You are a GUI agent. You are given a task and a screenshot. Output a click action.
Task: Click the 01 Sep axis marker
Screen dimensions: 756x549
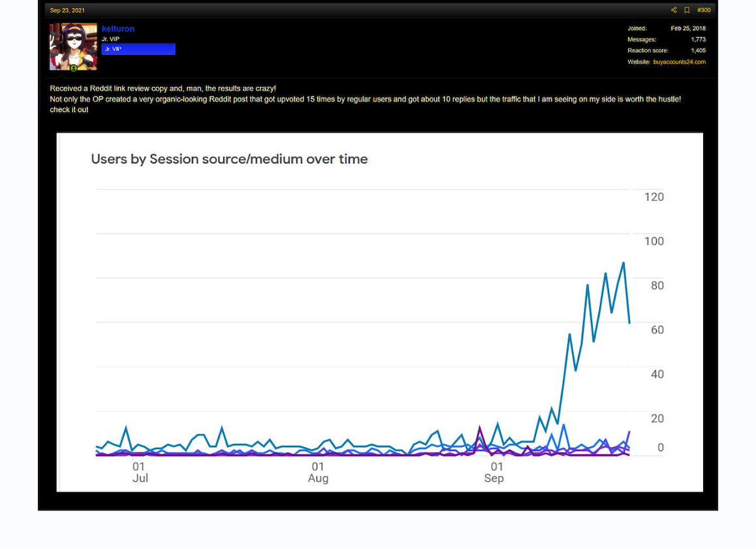[x=495, y=473]
